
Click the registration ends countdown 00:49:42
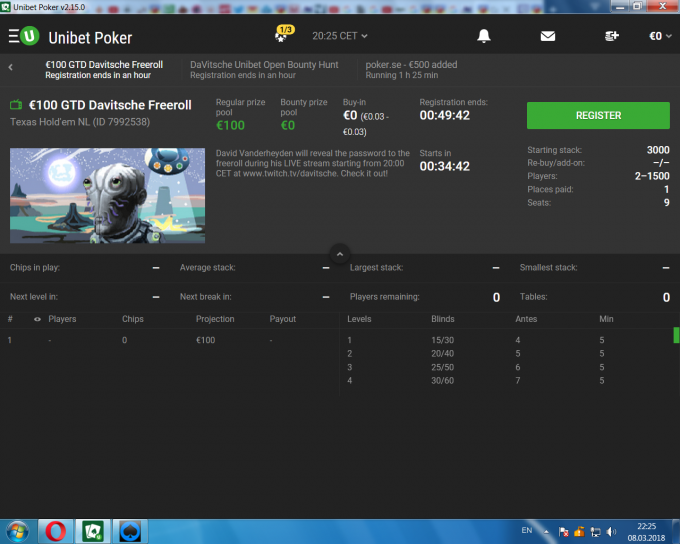tap(445, 115)
